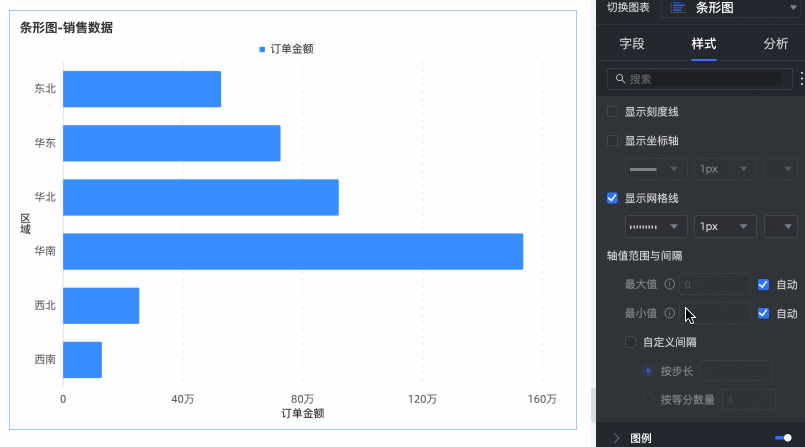Enable the 自定义间隔 checkbox
Screen dimensions: 805x447
630,342
